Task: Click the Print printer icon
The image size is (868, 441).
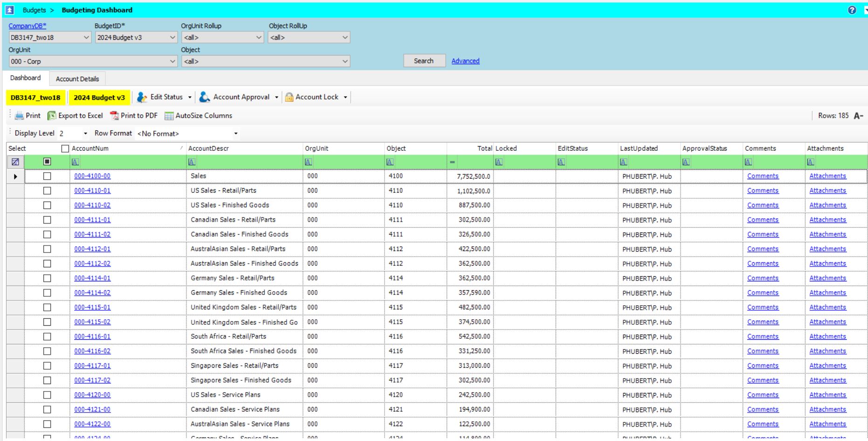Action: coord(19,116)
